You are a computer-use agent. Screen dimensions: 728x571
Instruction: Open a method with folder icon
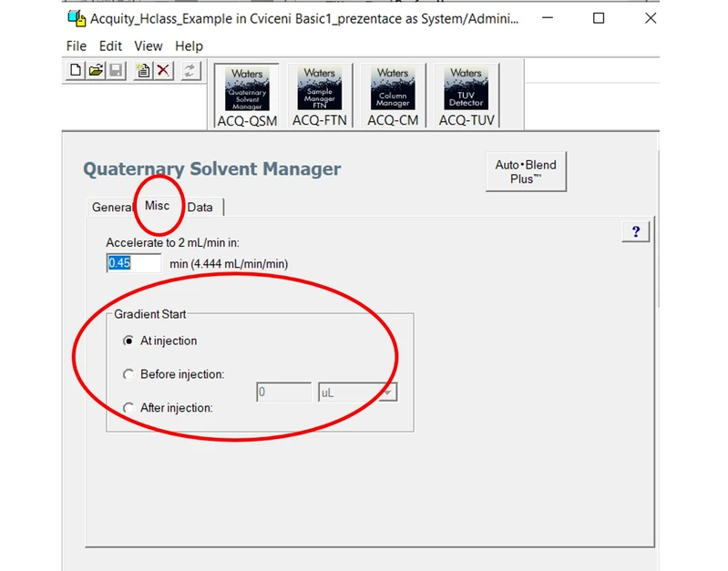(x=96, y=70)
